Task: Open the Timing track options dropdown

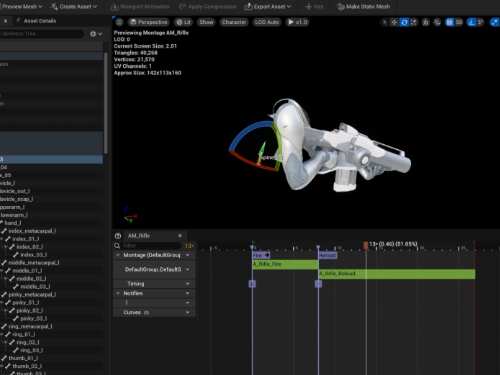Action: click(188, 284)
